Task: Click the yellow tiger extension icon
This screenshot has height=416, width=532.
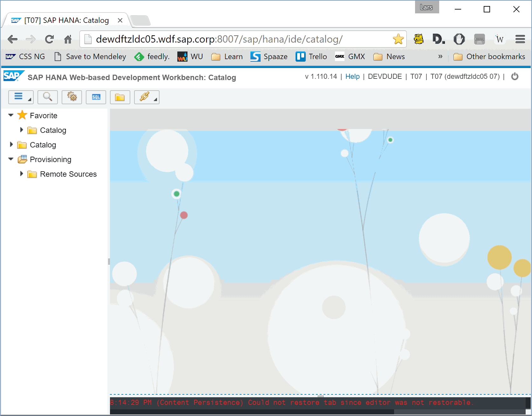Action: click(x=419, y=39)
